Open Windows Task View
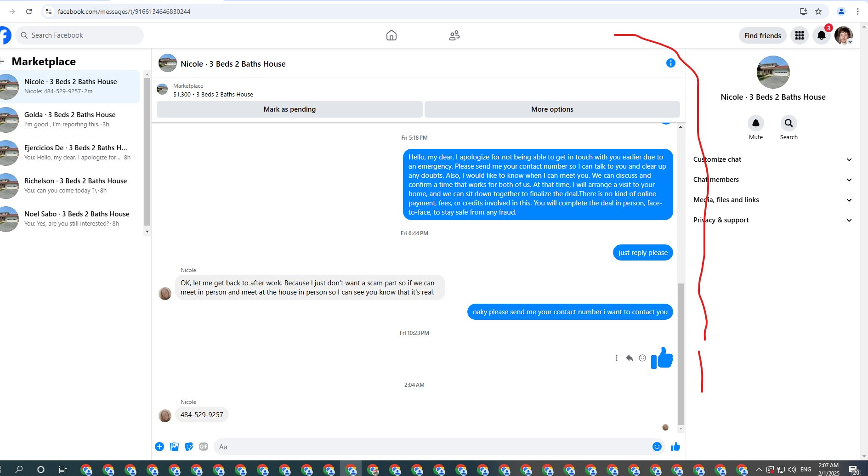 [62, 469]
